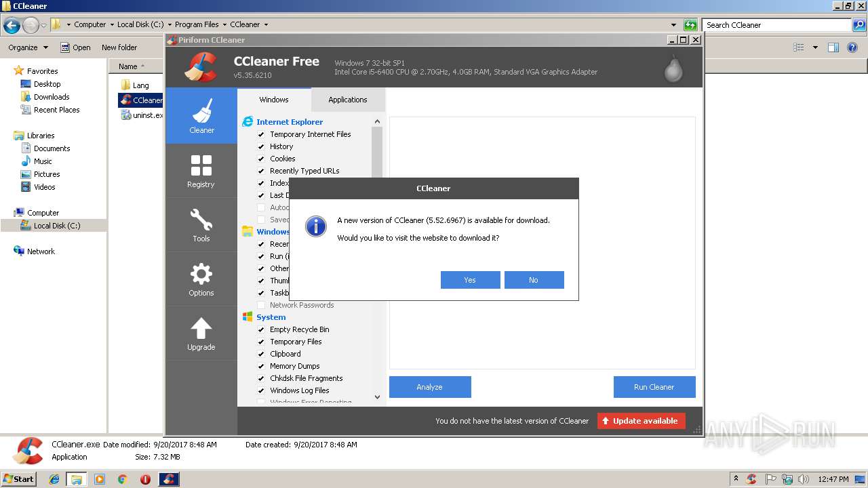868x488 pixels.
Task: Enable the Network Passwords checkbox
Action: tap(261, 305)
